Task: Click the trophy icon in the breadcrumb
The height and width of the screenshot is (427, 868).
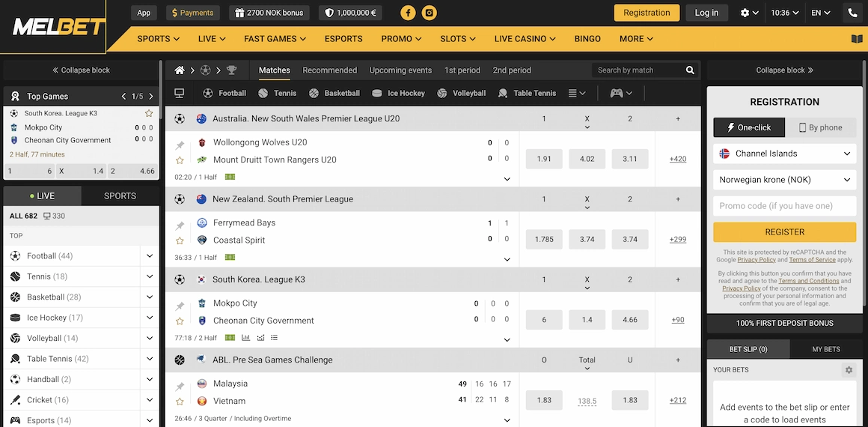Action: pos(231,70)
